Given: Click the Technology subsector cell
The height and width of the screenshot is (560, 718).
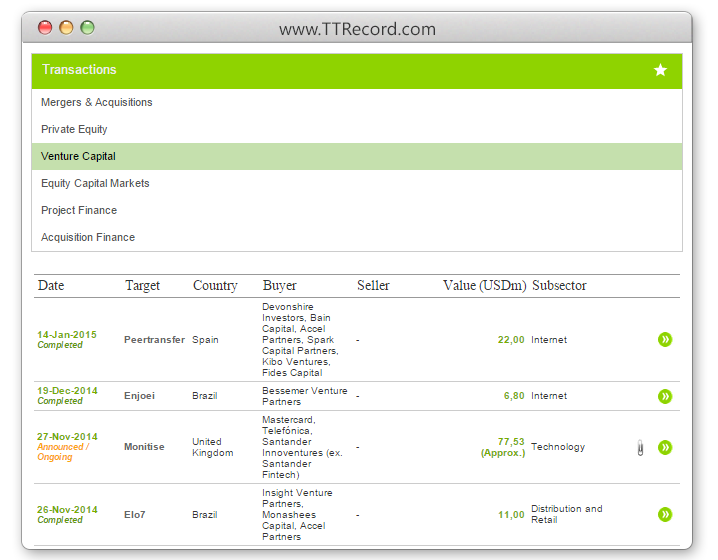Looking at the screenshot, I should pyautogui.click(x=558, y=447).
